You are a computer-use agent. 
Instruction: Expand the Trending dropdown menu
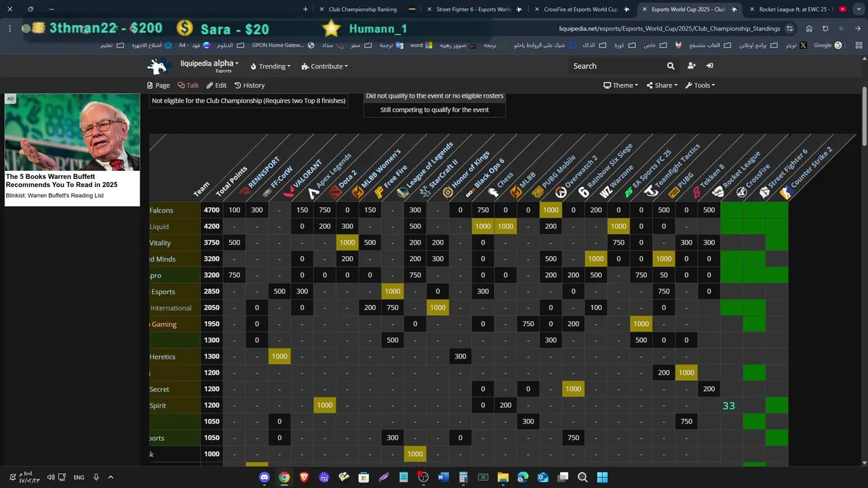click(271, 66)
